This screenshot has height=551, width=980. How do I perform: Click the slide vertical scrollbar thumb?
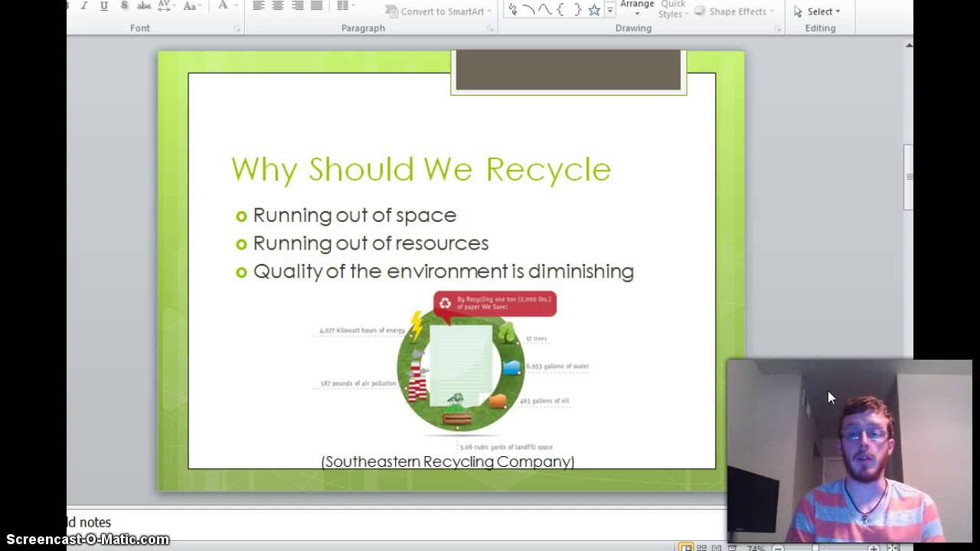[909, 177]
